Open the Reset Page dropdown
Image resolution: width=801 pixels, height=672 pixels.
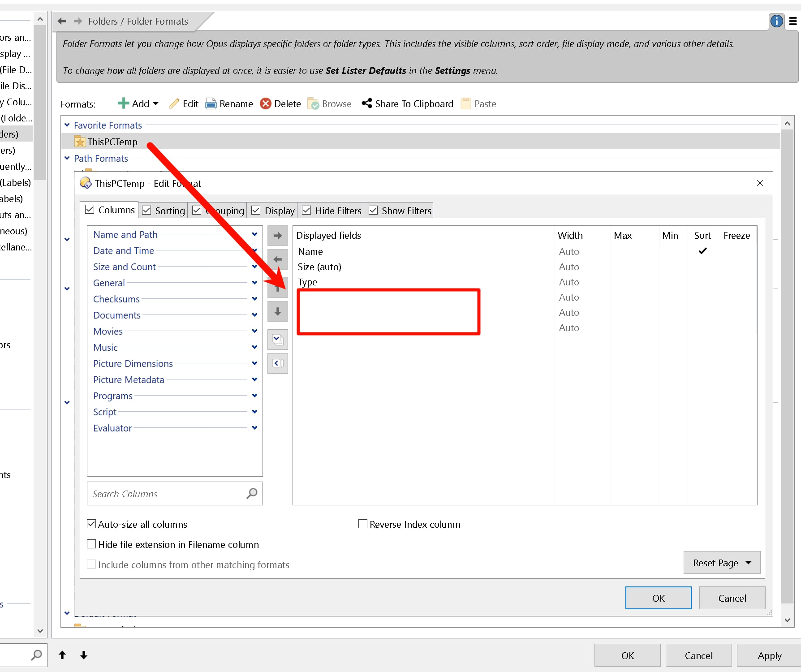(x=721, y=563)
